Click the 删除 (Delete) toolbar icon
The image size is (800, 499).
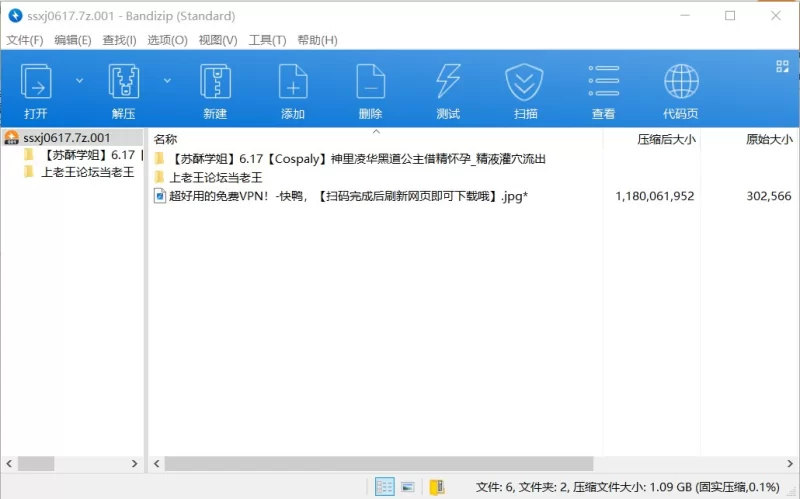370,82
